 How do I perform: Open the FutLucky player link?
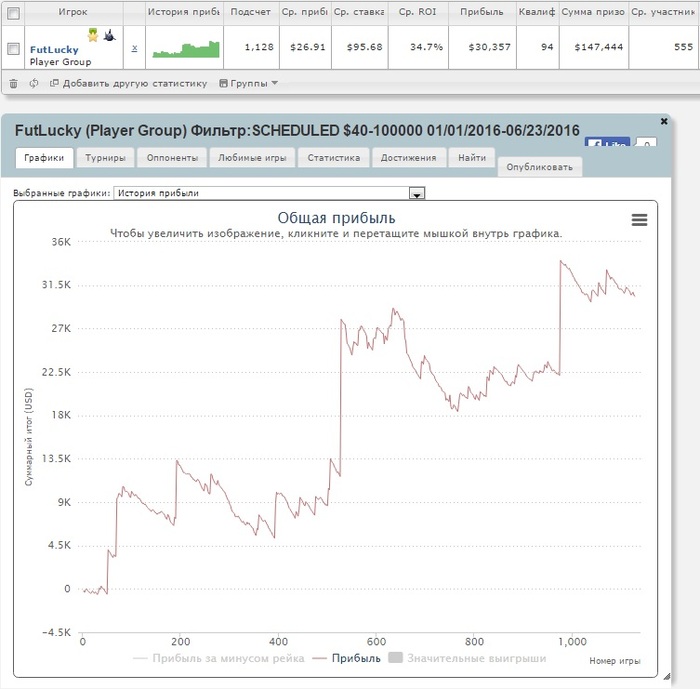pyautogui.click(x=54, y=50)
